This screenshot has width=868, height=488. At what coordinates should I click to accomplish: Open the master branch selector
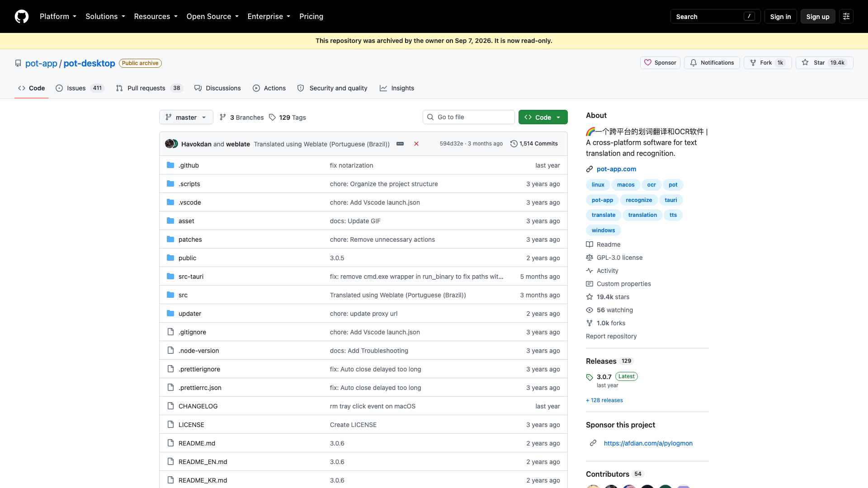186,117
